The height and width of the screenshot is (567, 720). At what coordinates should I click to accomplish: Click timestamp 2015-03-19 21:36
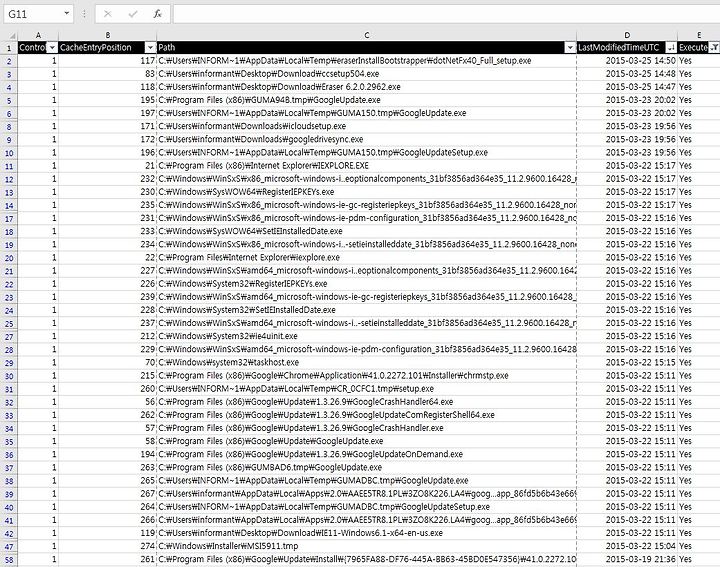[641, 559]
